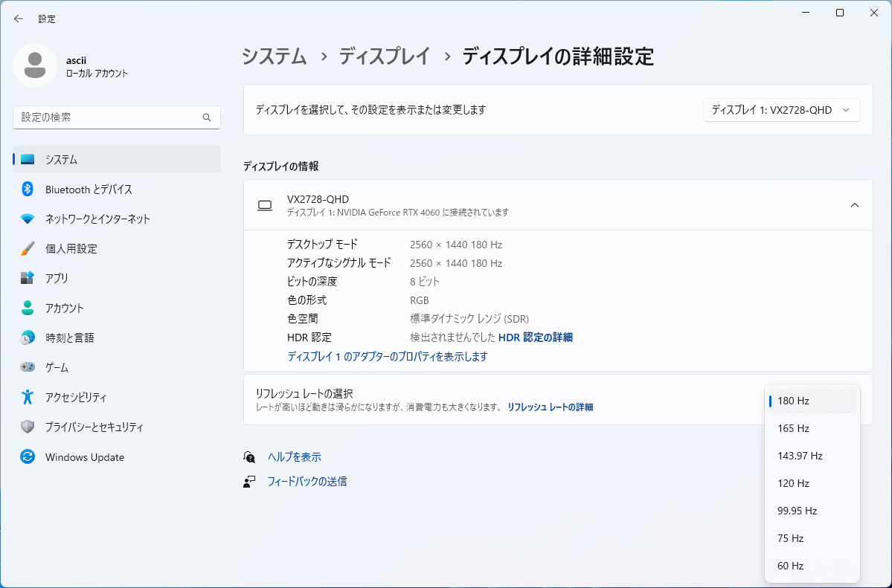Open display 1 adapter properties link
This screenshot has width=892, height=588.
[x=387, y=357]
